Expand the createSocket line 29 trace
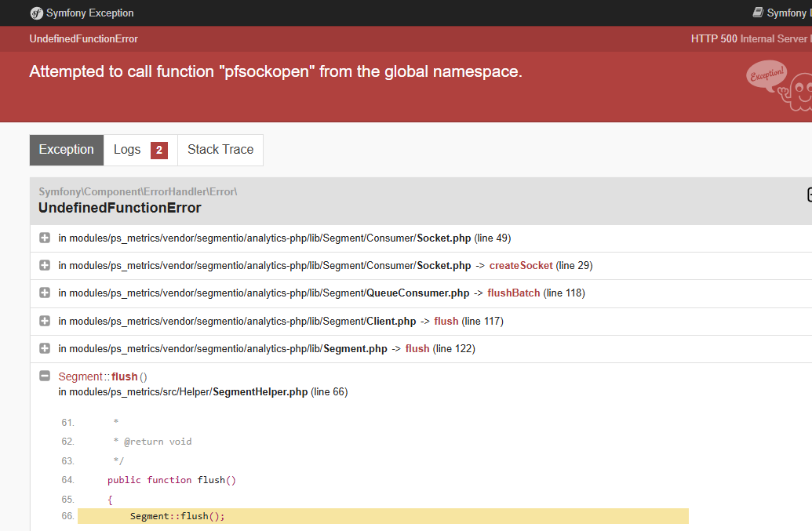 [x=45, y=265]
